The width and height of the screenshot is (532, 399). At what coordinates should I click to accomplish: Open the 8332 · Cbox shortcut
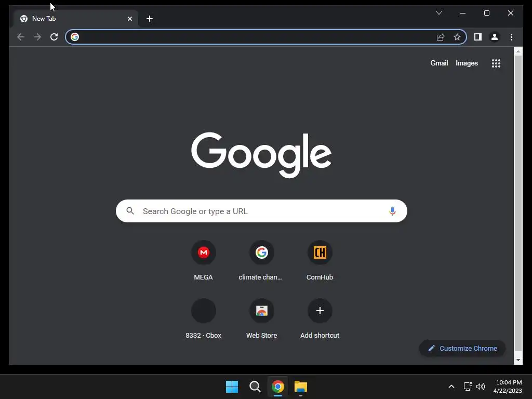[204, 318]
